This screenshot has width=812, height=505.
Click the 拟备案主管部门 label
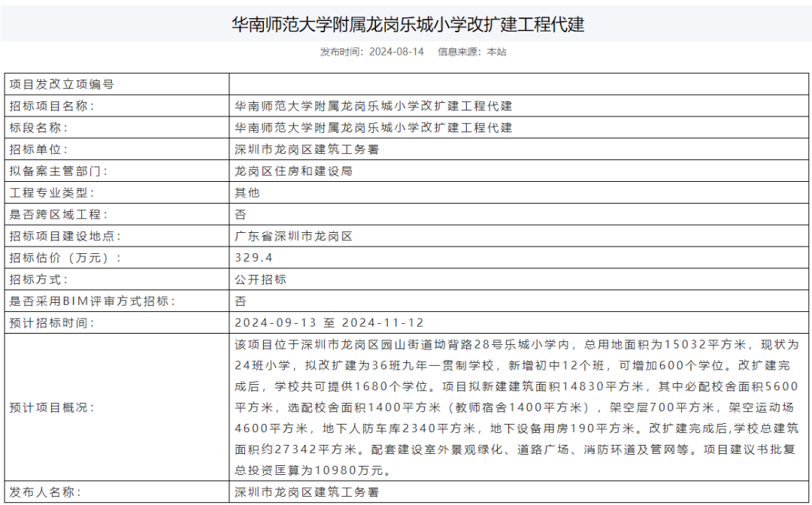59,171
